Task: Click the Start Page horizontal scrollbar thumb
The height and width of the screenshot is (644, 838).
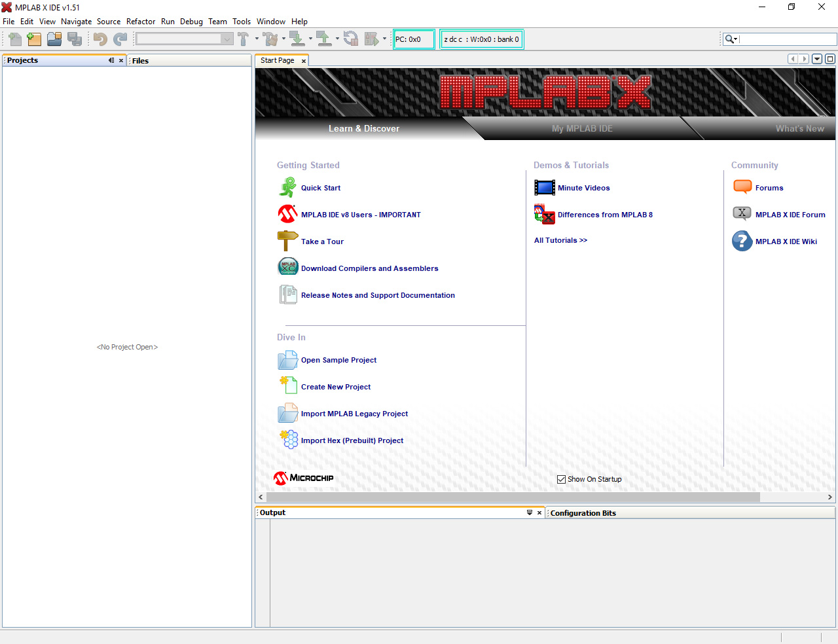Action: pyautogui.click(x=513, y=497)
